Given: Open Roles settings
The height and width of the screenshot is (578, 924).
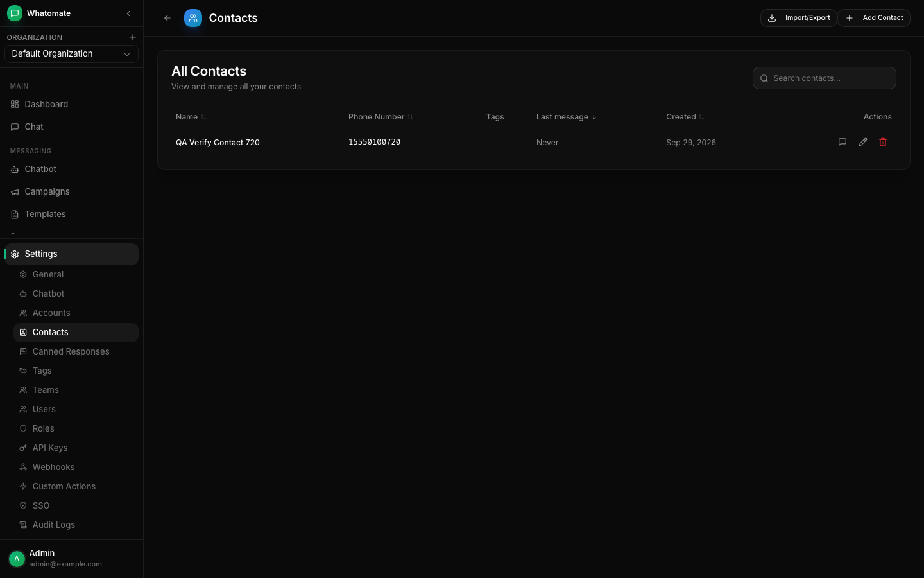Looking at the screenshot, I should tap(76, 428).
